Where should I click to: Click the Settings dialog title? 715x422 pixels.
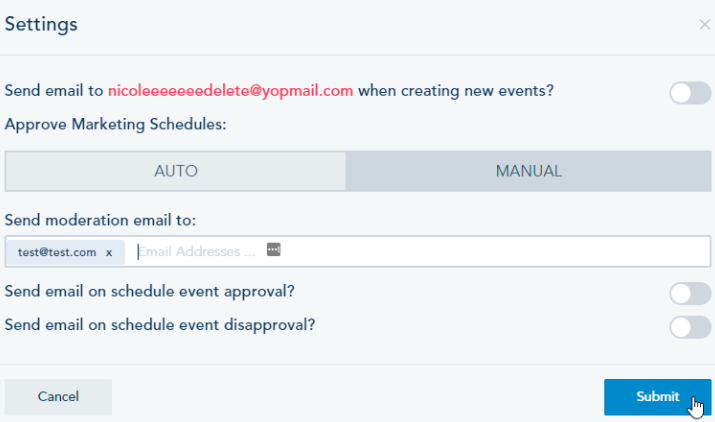(x=41, y=23)
